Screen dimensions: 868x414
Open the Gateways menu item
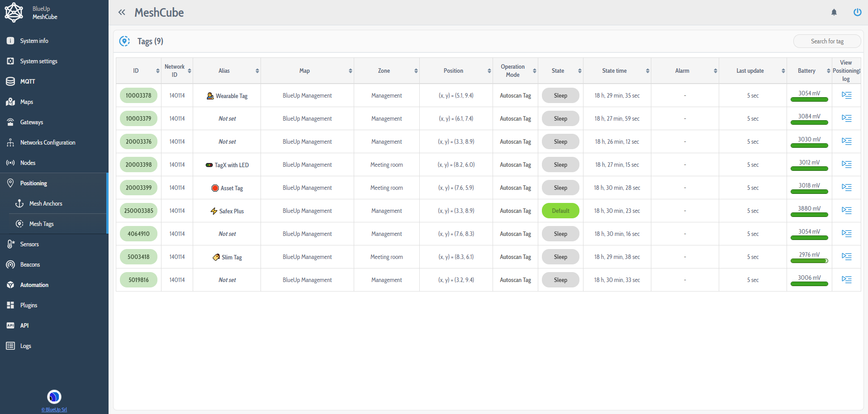[x=32, y=122]
